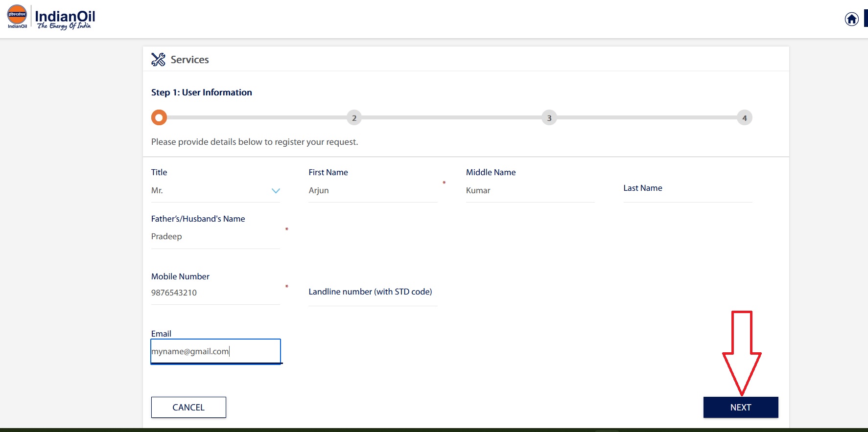Expand the Title dropdown chevron
Screen dimensions: 868x432
[x=276, y=191]
